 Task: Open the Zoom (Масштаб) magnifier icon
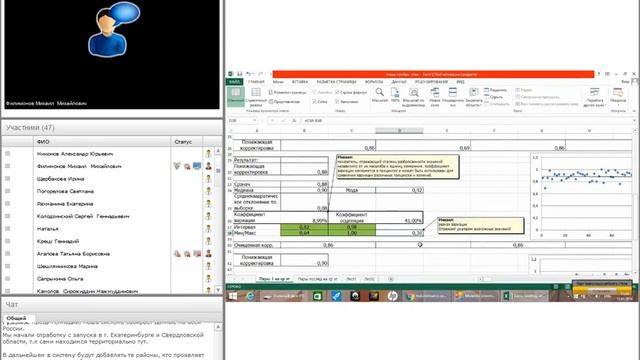(380, 95)
